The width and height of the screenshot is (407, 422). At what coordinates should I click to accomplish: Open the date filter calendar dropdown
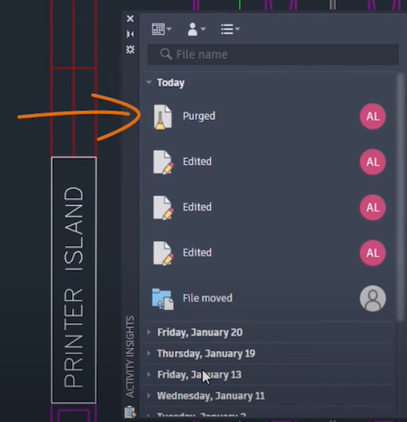pyautogui.click(x=162, y=29)
